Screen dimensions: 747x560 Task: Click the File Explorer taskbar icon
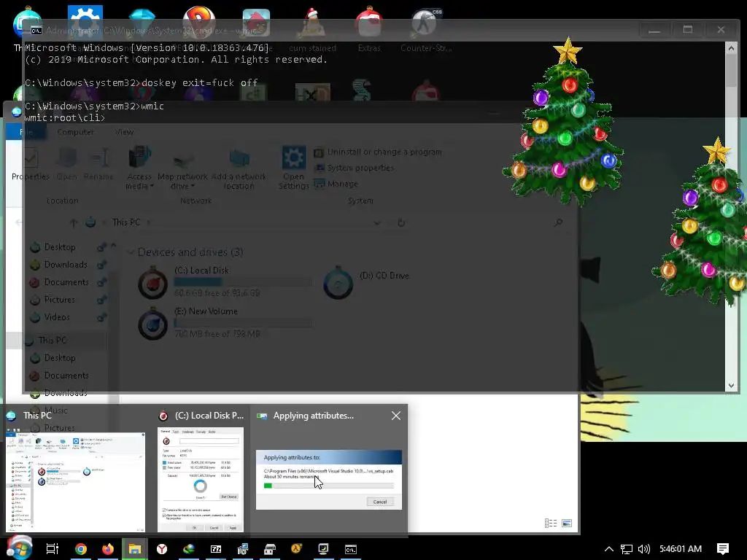pyautogui.click(x=135, y=549)
